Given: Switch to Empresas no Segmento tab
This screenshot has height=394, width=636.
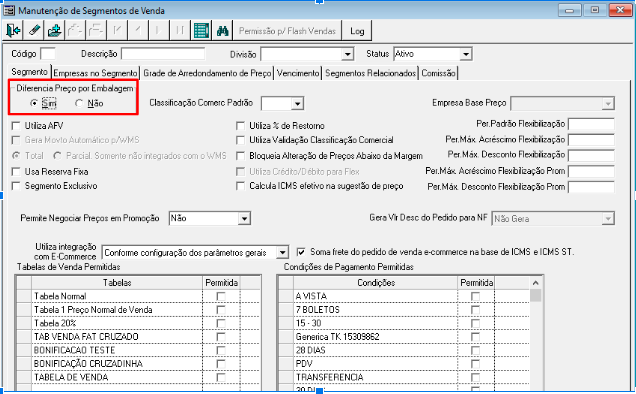Looking at the screenshot, I should [95, 73].
